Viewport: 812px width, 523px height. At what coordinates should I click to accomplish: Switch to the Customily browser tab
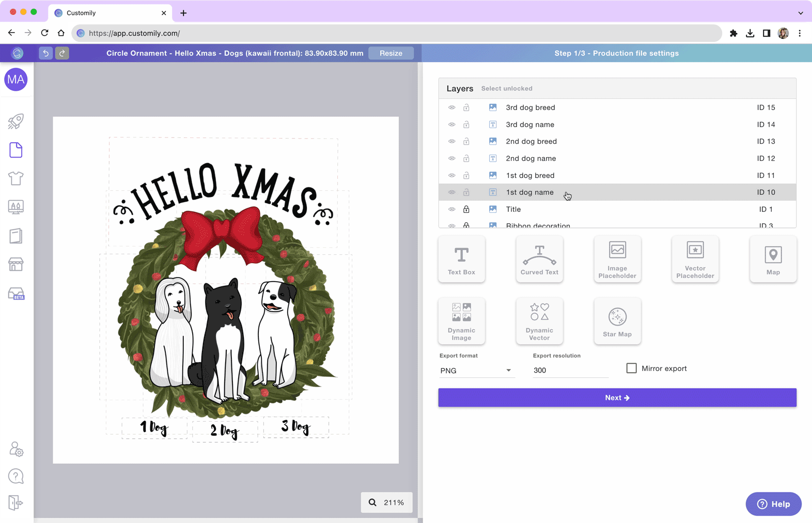click(111, 13)
